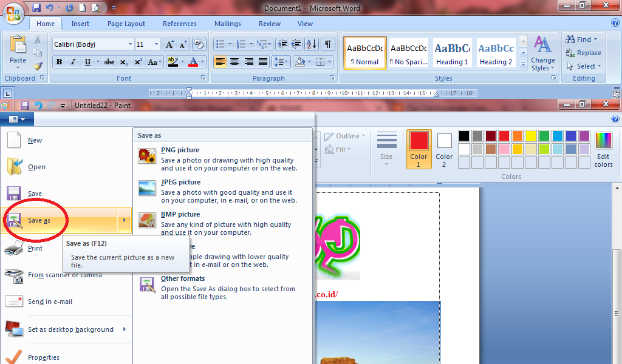
Task: Click the Bullets list icon in Word
Action: pyautogui.click(x=220, y=44)
